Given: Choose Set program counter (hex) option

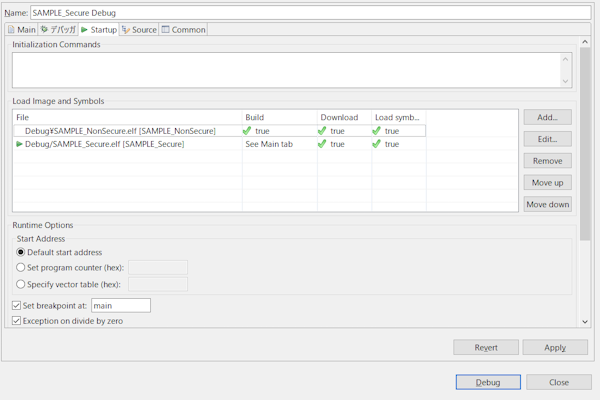Looking at the screenshot, I should tap(21, 268).
